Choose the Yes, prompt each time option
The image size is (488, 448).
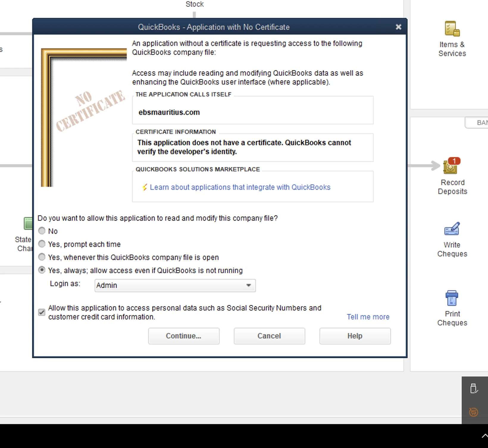[x=41, y=244]
